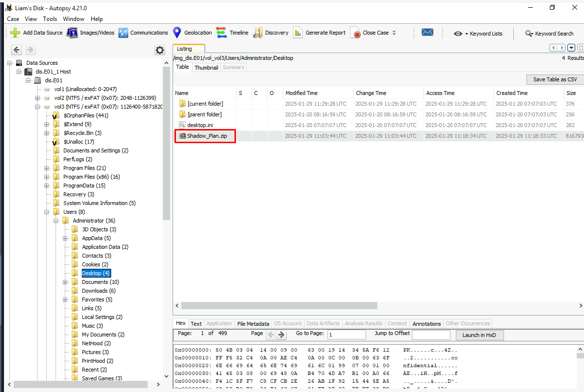Click the Launch in HxD button

(479, 335)
